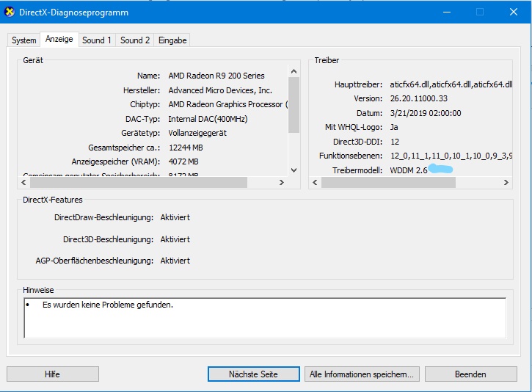Click Direct3D-Beschleunigung 'Aktiviert' status
Screen dimensions: 532x392
point(175,239)
